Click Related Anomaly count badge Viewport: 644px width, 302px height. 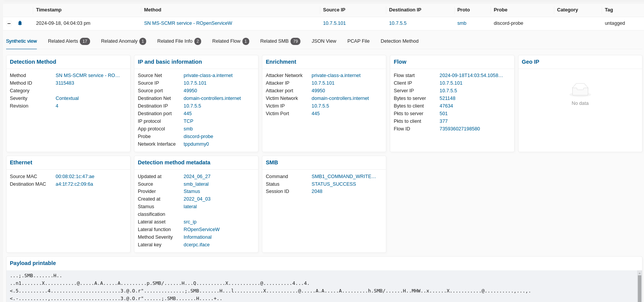click(143, 41)
